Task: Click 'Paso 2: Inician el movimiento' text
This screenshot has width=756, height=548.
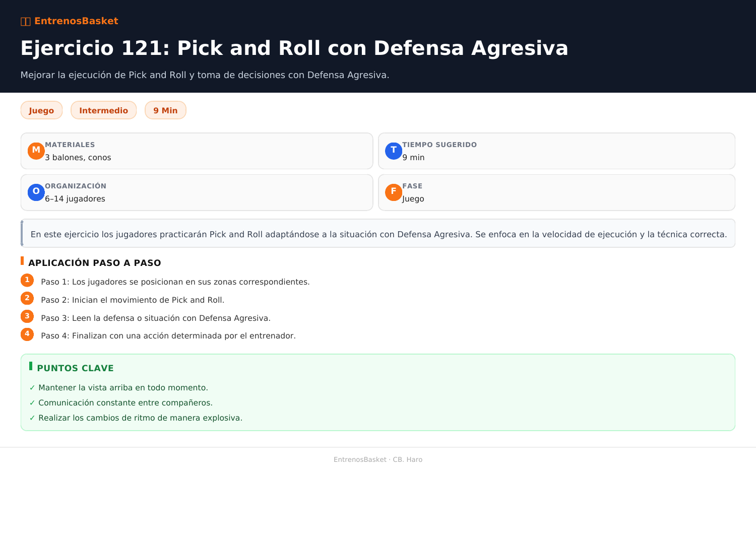Action: tap(133, 300)
